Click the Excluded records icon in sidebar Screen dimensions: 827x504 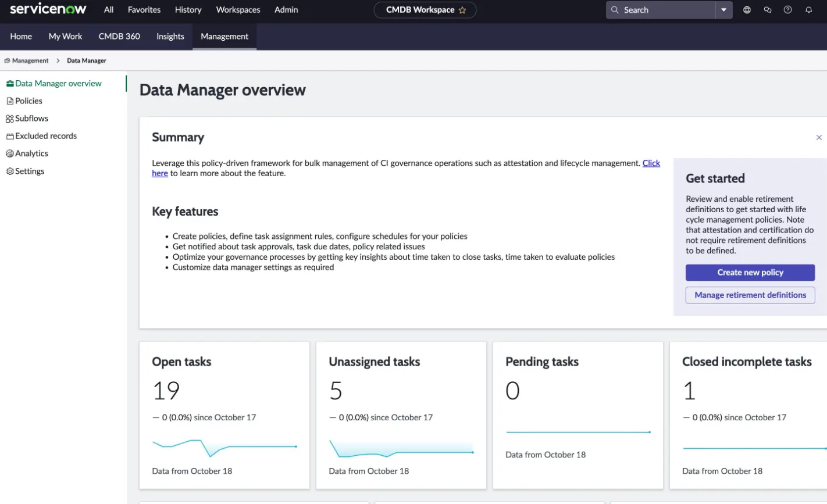(10, 136)
